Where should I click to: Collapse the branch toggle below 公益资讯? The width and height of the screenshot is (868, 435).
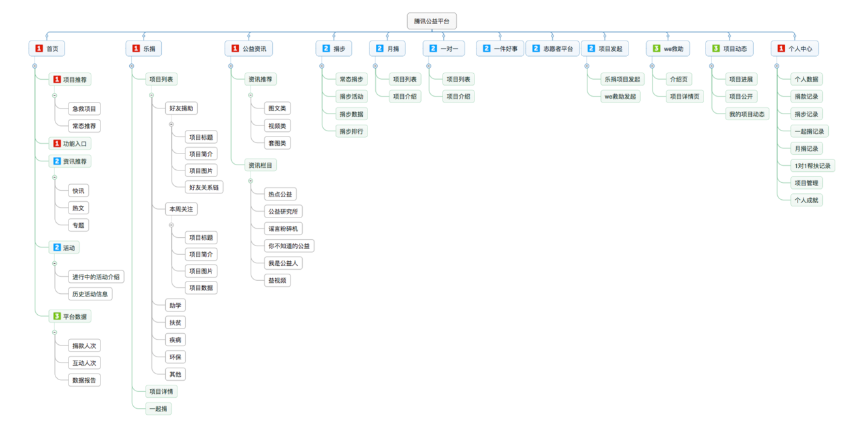231,66
